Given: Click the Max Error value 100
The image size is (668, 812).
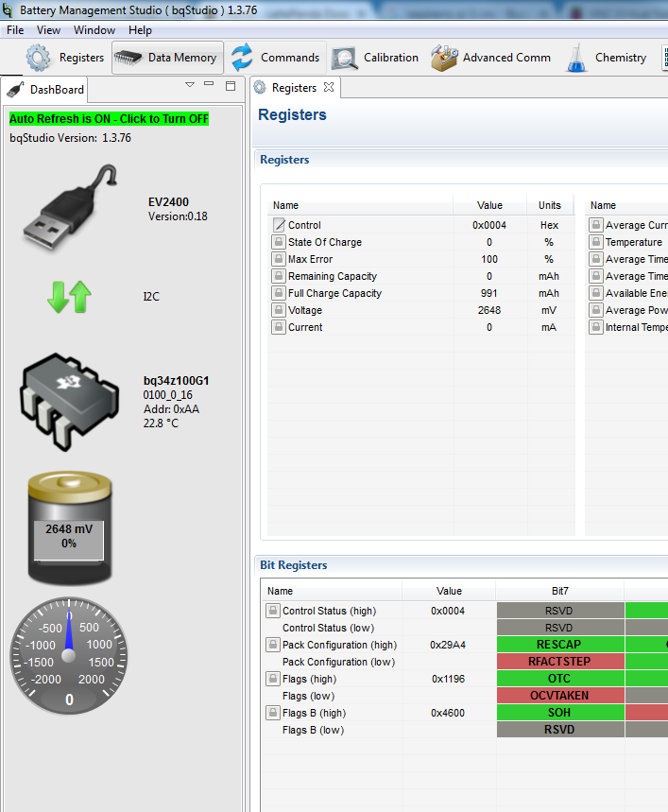Looking at the screenshot, I should (x=489, y=259).
